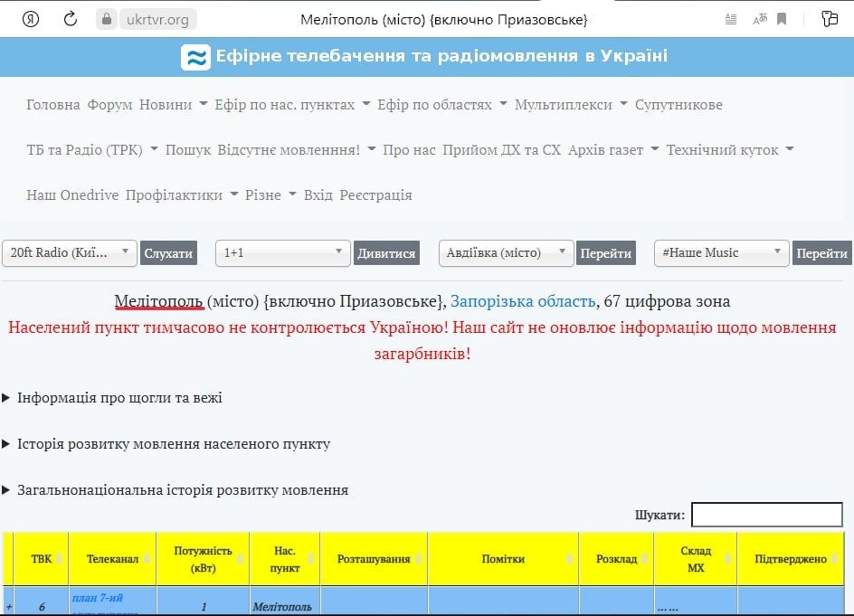Expand Загальнонаціональна історія розвитку мовлення

[176, 490]
